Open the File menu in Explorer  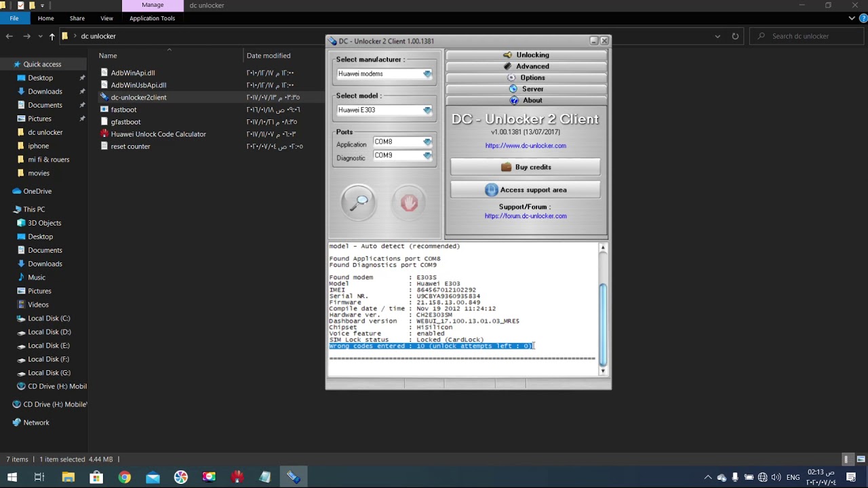tap(14, 18)
